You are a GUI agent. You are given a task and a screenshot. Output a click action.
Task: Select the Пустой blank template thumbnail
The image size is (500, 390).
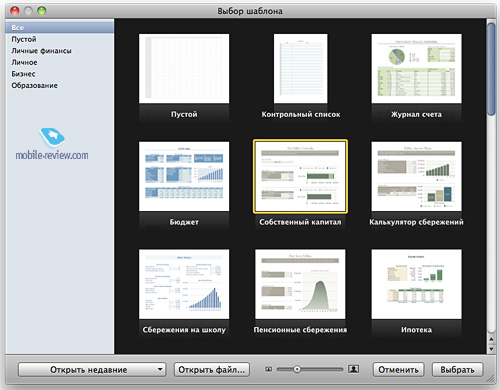tap(184, 68)
